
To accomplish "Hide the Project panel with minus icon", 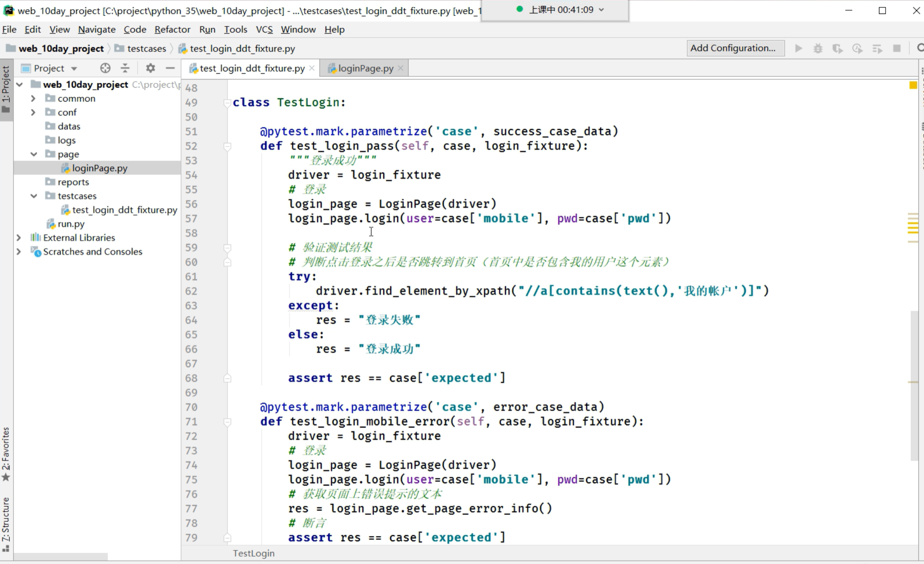I will coord(170,68).
